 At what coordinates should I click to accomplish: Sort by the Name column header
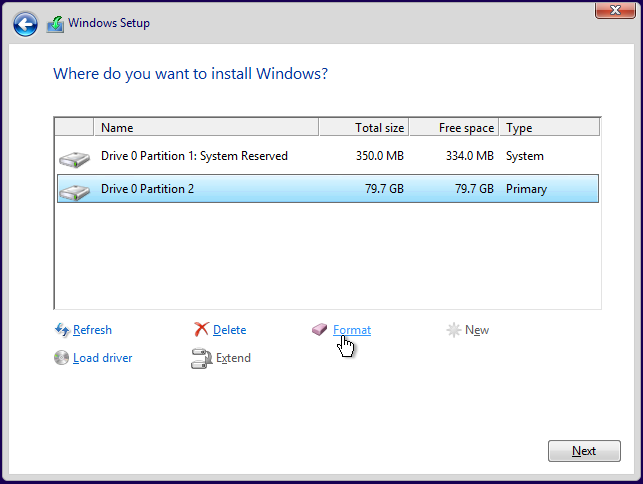(206, 127)
